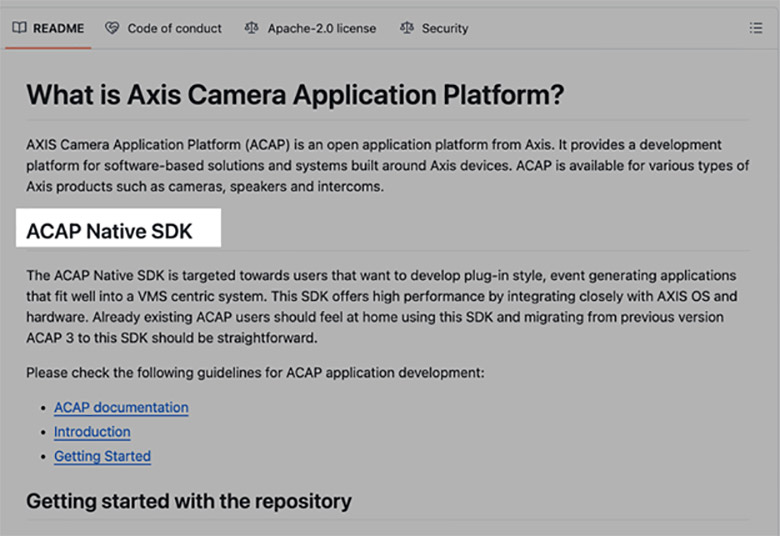The height and width of the screenshot is (536, 780).
Task: Go to the Security tab
Action: (x=444, y=28)
